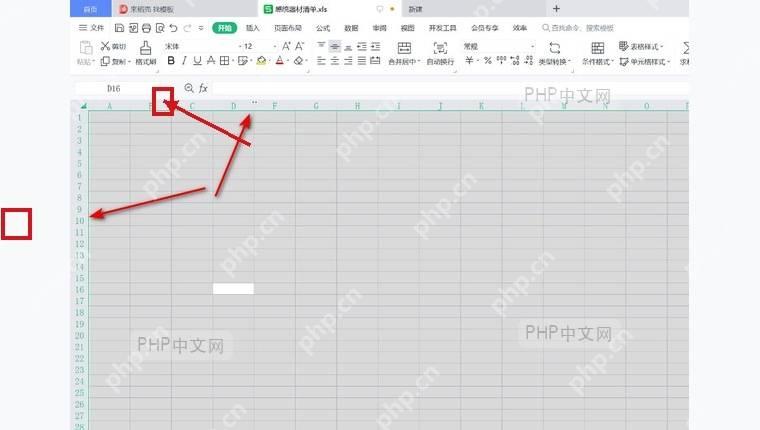Image resolution: width=760 pixels, height=430 pixels.
Task: Click the Copy (复制) icon
Action: pos(105,61)
